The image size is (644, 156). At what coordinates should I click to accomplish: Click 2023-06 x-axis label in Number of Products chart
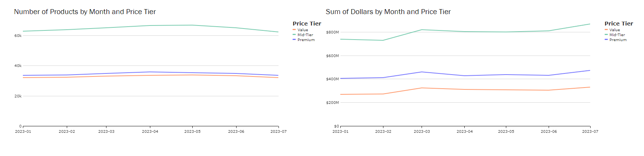point(236,132)
